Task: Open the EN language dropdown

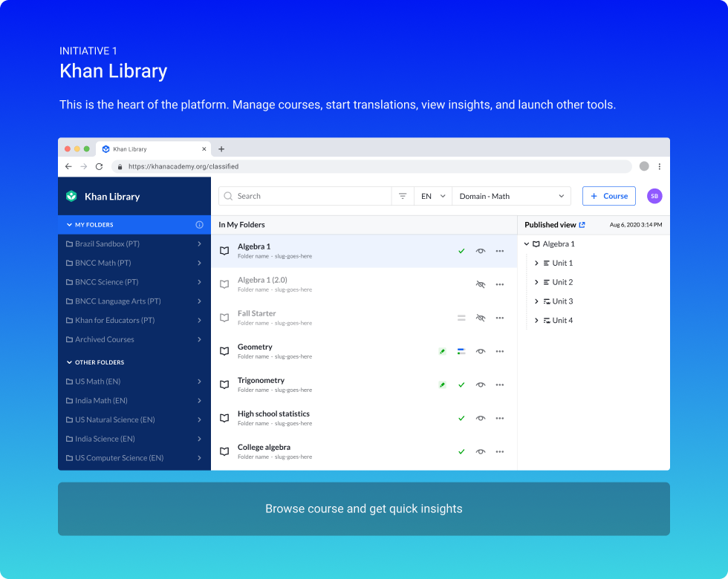Action: tap(433, 196)
